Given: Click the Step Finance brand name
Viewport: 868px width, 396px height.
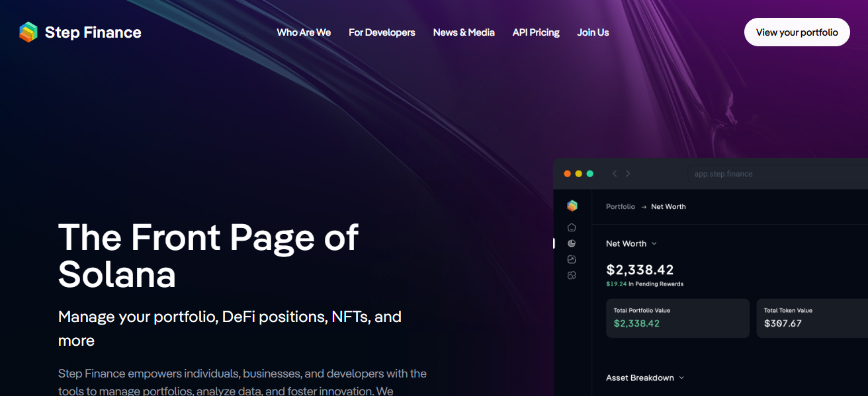Looking at the screenshot, I should [x=93, y=32].
